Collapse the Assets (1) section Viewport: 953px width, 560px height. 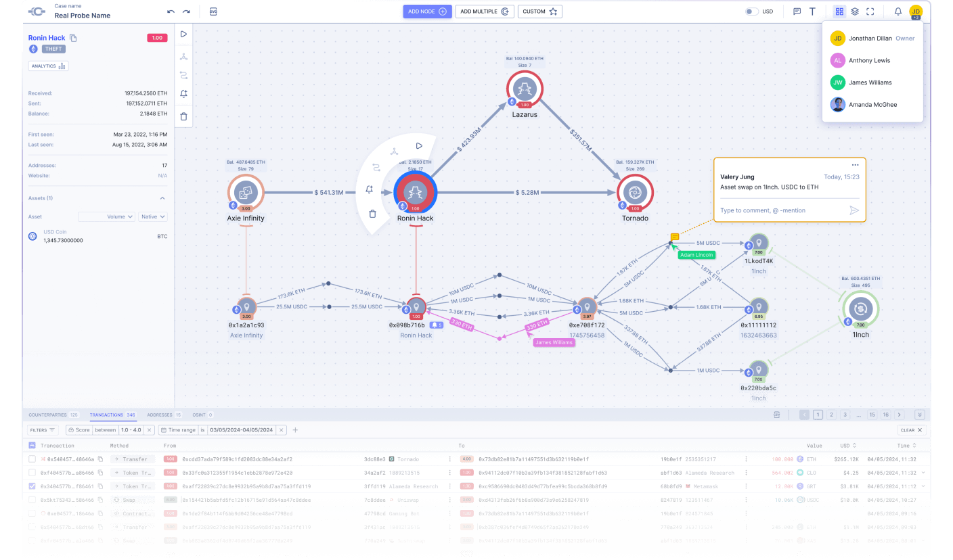pos(162,198)
